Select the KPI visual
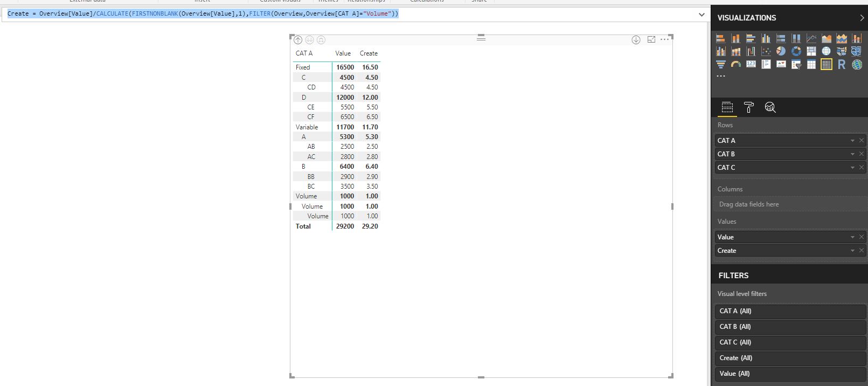This screenshot has width=868, height=386. point(781,64)
